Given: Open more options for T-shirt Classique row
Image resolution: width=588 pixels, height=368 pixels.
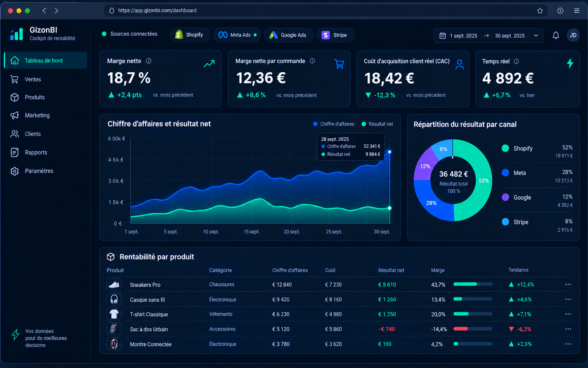Looking at the screenshot, I should (568, 314).
